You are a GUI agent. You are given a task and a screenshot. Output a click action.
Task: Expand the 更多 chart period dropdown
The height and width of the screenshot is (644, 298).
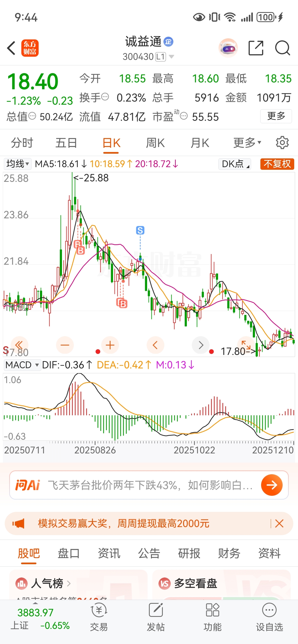click(247, 143)
